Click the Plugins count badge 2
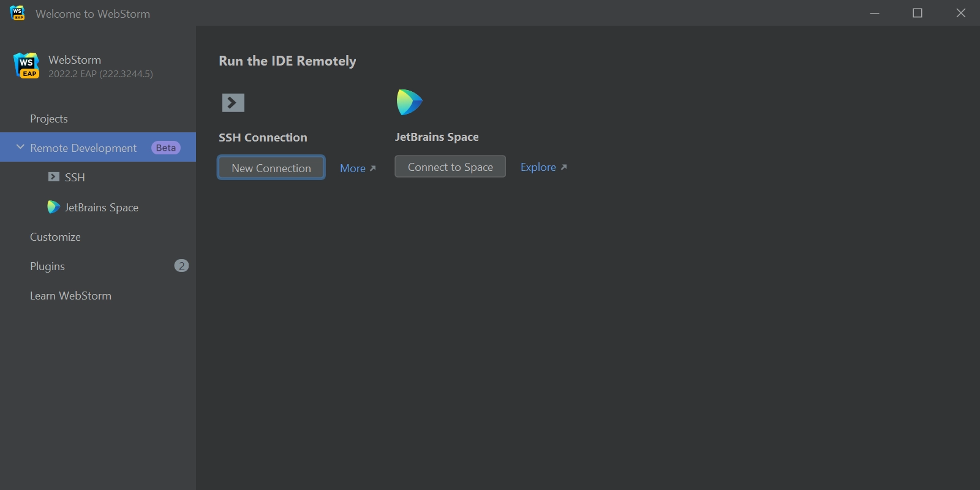 pyautogui.click(x=181, y=266)
